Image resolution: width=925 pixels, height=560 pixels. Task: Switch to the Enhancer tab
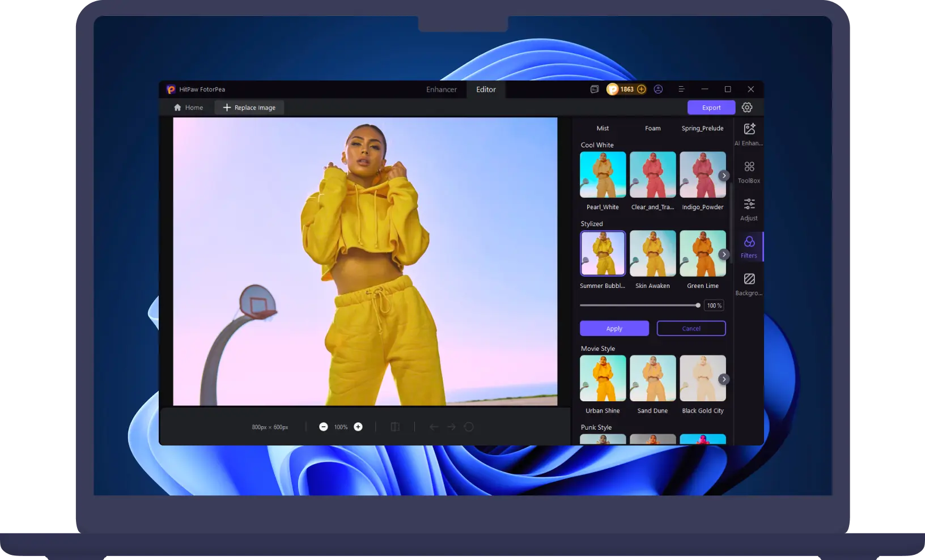coord(441,90)
